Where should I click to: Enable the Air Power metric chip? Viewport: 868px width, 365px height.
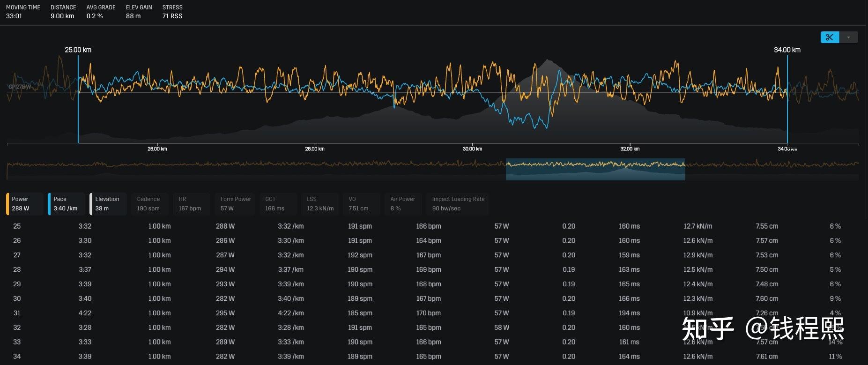click(x=403, y=204)
